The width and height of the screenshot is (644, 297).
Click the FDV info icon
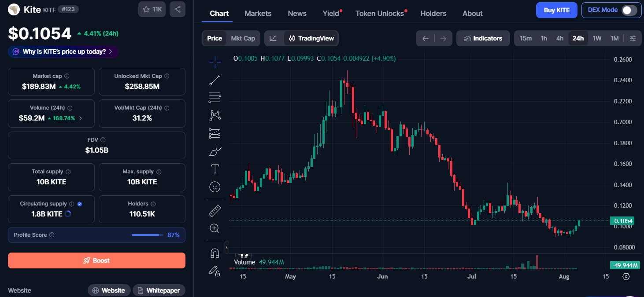(103, 140)
